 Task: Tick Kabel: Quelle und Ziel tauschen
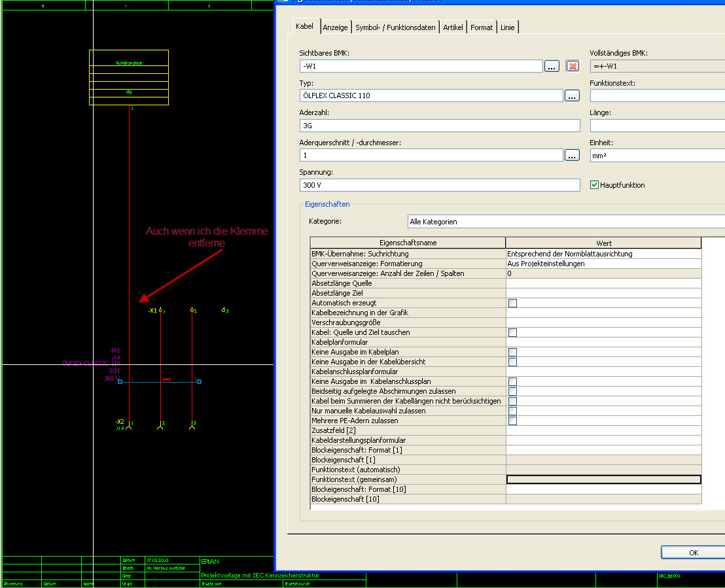[512, 333]
